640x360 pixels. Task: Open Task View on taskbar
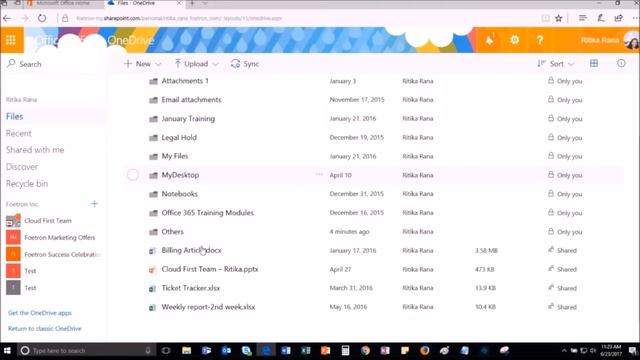pyautogui.click(x=166, y=351)
